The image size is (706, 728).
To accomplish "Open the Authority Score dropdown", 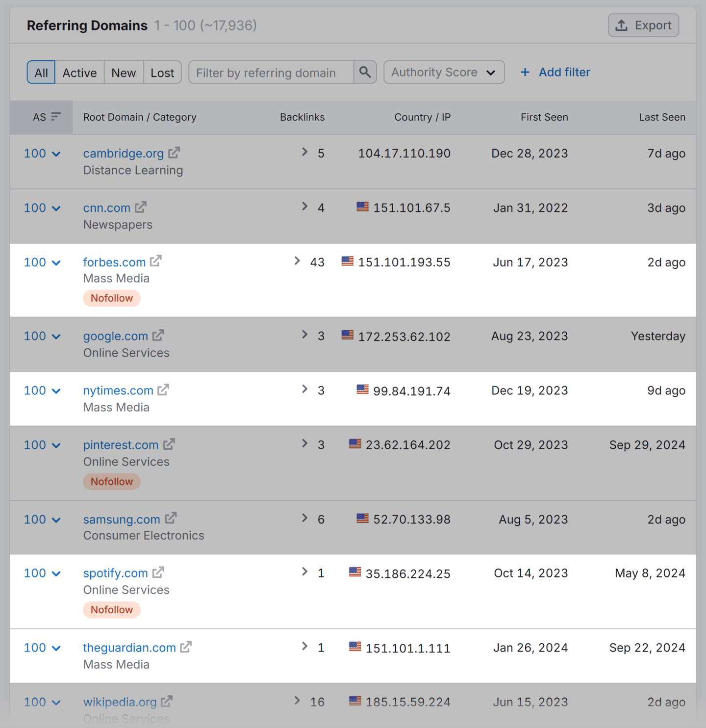I will coord(444,73).
